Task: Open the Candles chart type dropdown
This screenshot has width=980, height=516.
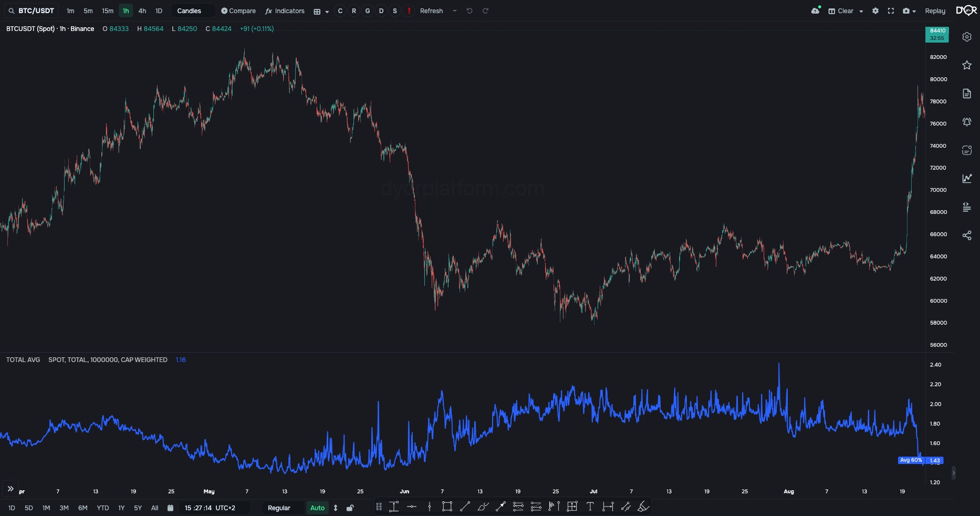Action: click(193, 11)
